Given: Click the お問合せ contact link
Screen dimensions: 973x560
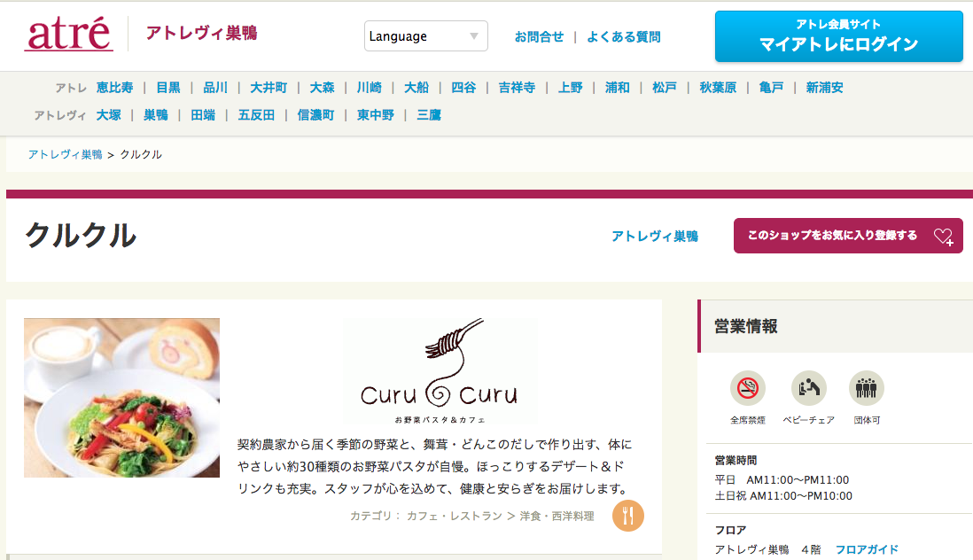Looking at the screenshot, I should point(539,36).
